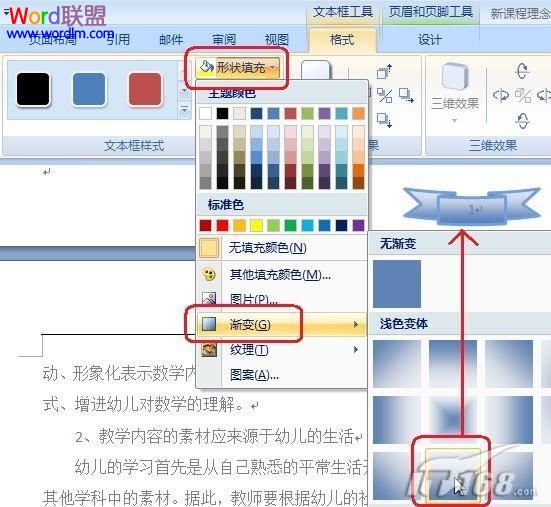
Task: Click the texture icon beside 纹理
Action: click(x=209, y=350)
